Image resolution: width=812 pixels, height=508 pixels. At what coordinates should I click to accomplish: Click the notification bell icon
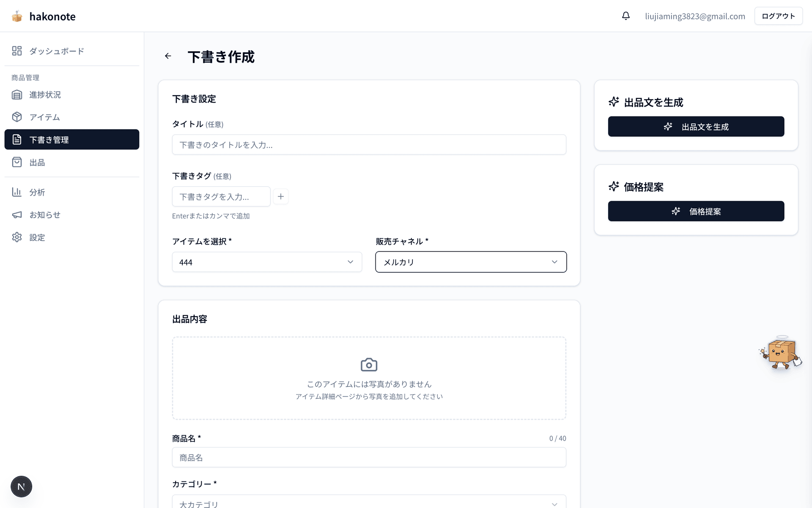[x=625, y=16]
